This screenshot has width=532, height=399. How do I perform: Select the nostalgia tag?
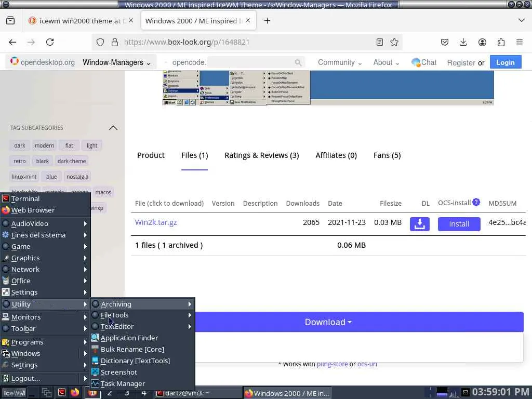tap(77, 177)
